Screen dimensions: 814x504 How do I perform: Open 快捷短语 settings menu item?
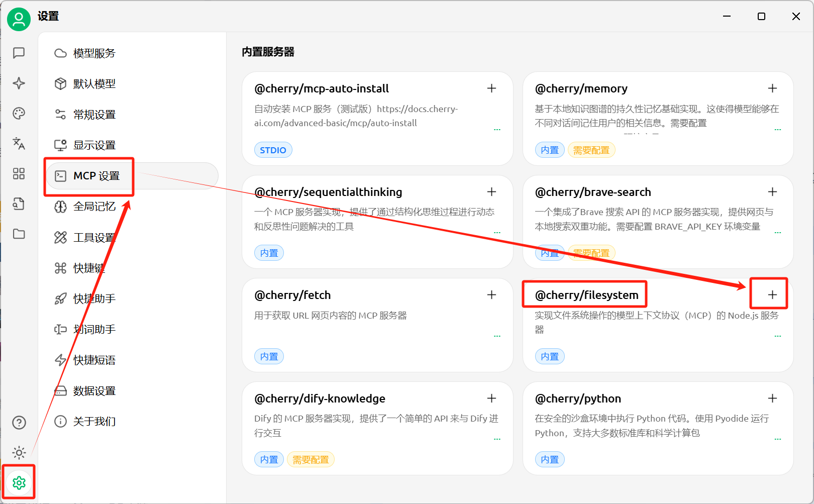click(94, 360)
